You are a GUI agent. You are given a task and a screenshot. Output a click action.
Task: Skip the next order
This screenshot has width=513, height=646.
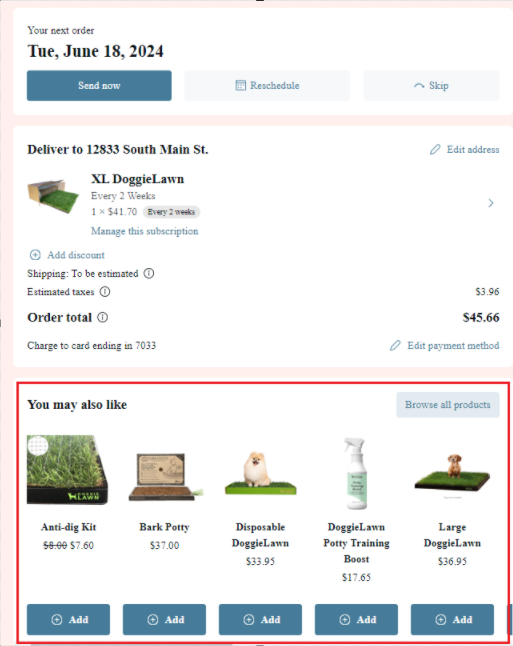(x=431, y=86)
